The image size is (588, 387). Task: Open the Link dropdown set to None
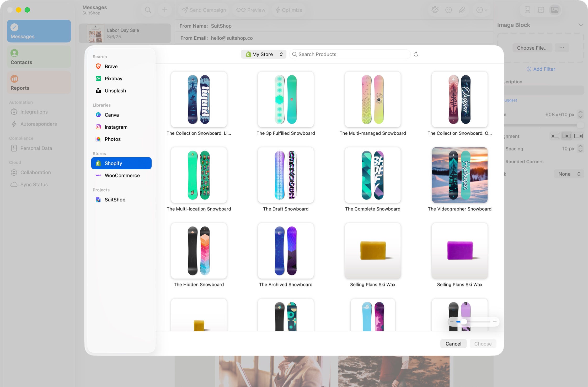pyautogui.click(x=568, y=174)
